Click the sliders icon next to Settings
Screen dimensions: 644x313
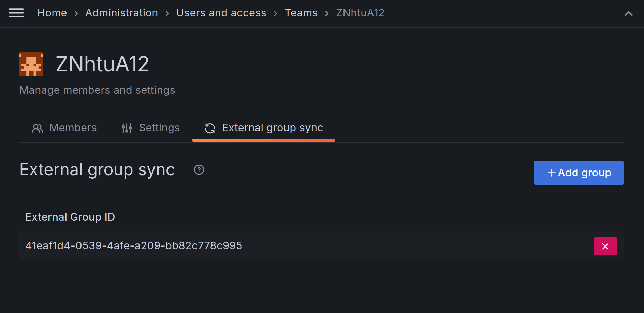(126, 128)
